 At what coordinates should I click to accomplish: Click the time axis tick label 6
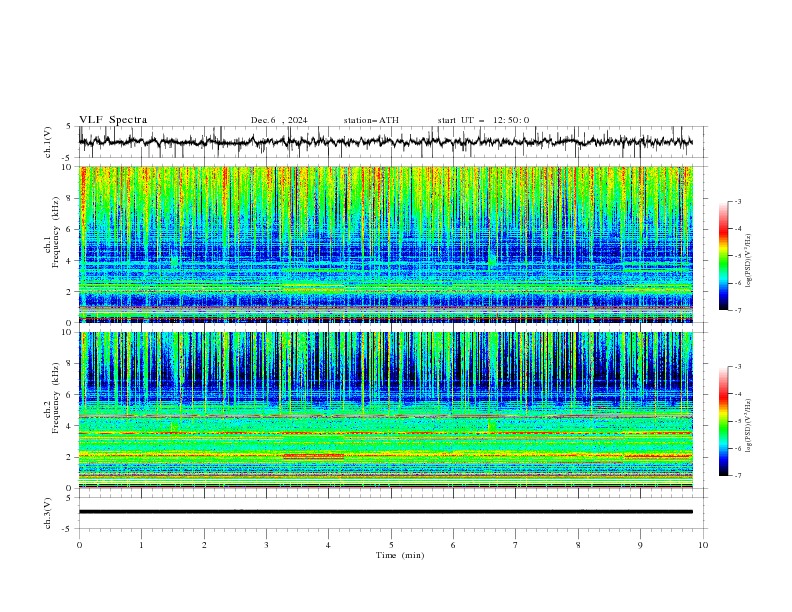tap(453, 545)
